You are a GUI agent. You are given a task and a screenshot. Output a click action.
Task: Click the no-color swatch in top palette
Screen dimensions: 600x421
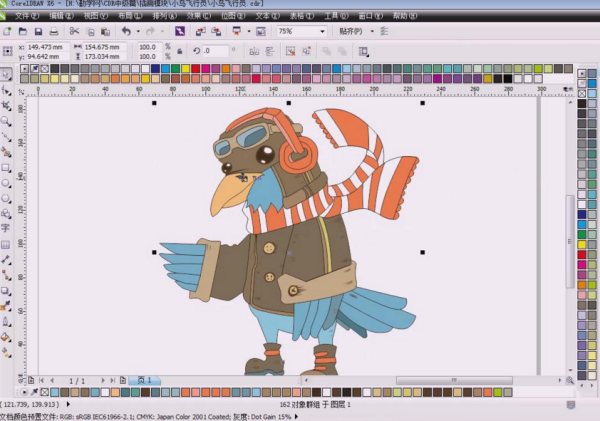tap(44, 69)
